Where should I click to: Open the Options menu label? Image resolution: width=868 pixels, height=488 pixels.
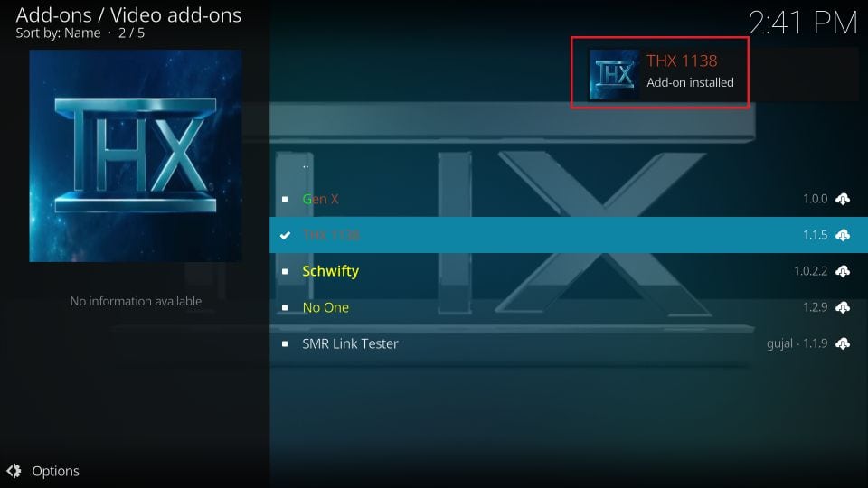tap(55, 471)
